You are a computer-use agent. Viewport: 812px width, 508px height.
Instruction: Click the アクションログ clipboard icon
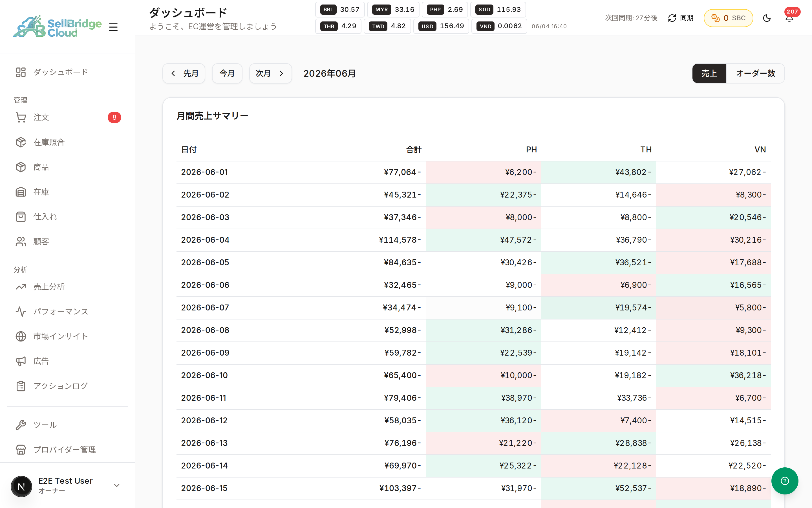tap(21, 386)
